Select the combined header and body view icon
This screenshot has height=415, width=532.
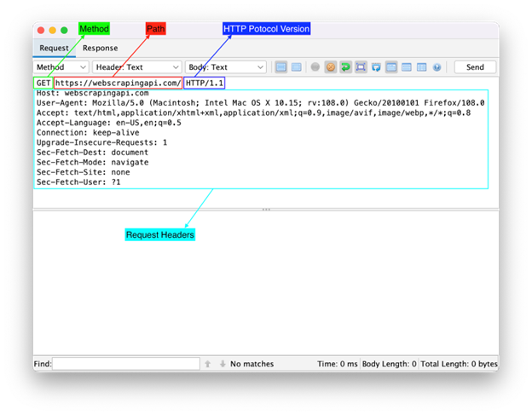click(x=296, y=66)
